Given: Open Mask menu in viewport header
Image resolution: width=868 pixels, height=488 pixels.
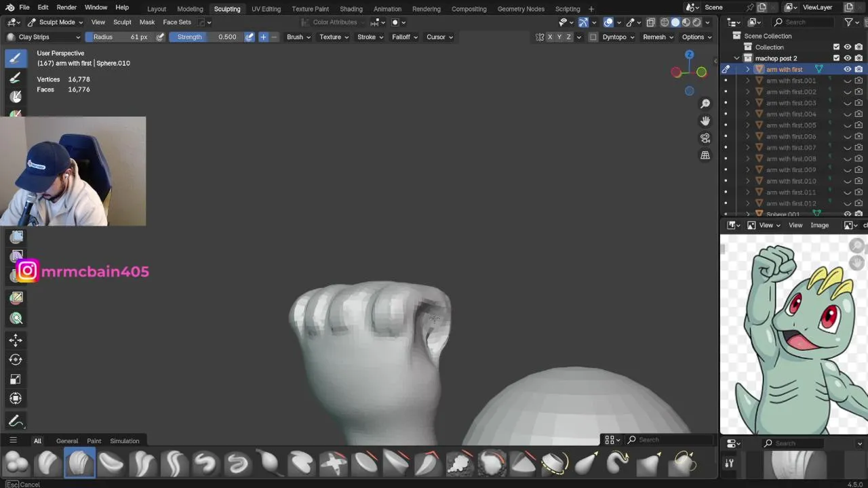Looking at the screenshot, I should [147, 22].
